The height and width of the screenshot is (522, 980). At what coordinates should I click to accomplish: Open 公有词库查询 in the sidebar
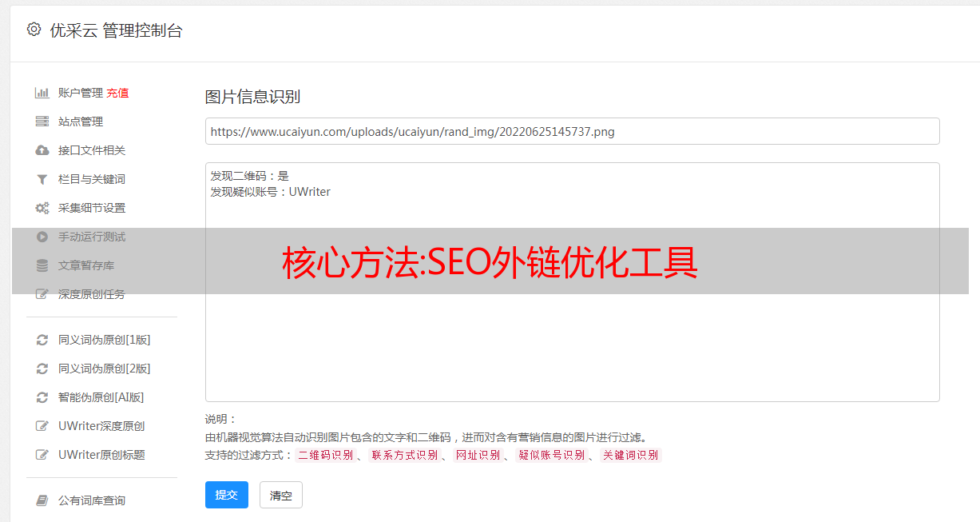92,500
